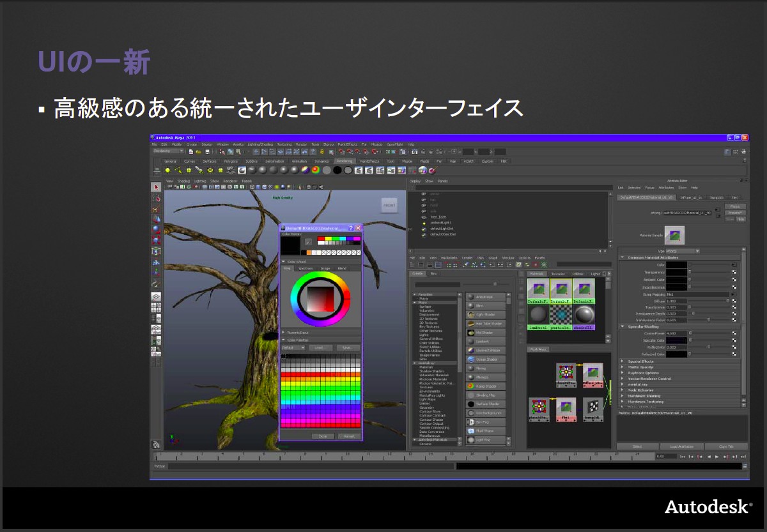
Task: Collapse the Color Palettes section
Action: coord(284,340)
